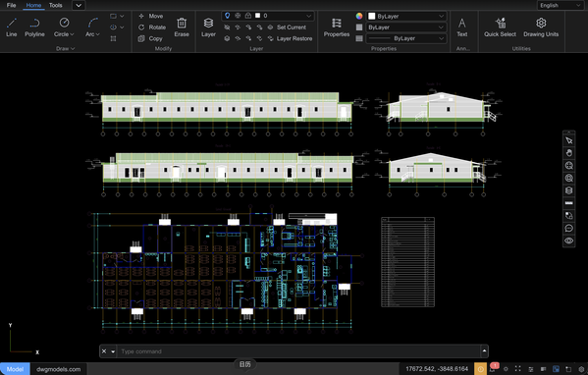This screenshot has width=588, height=375.
Task: Select the Line drawing tool
Action: pos(11,27)
